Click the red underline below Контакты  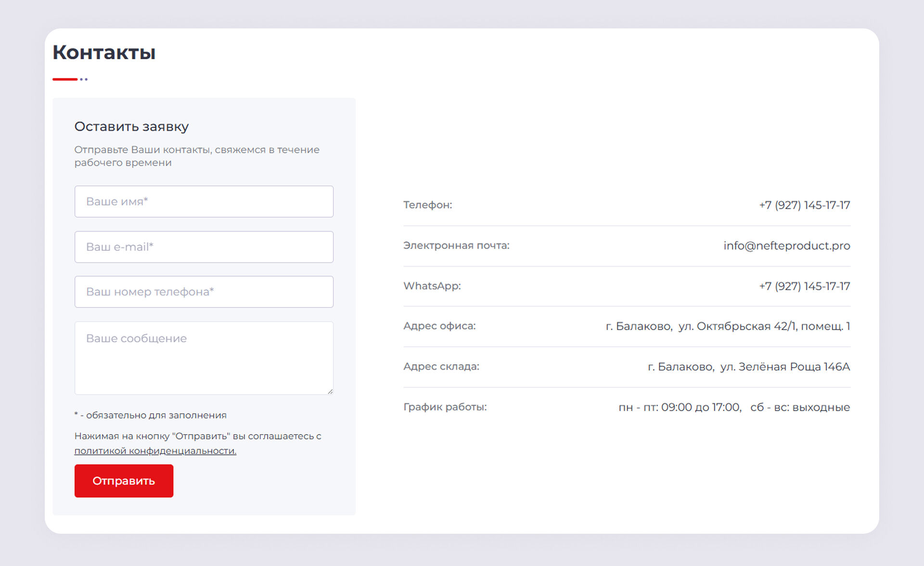coord(65,79)
